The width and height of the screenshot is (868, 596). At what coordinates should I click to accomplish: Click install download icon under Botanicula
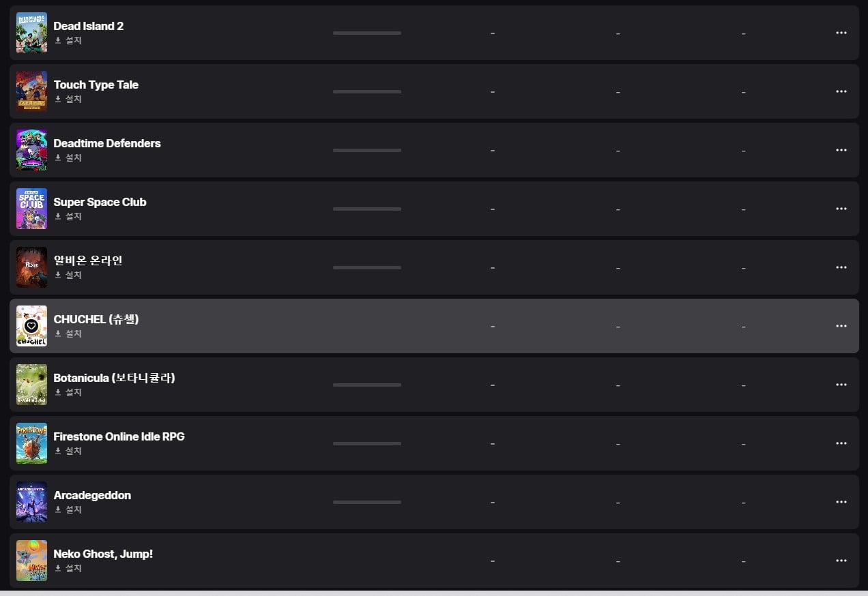(58, 392)
